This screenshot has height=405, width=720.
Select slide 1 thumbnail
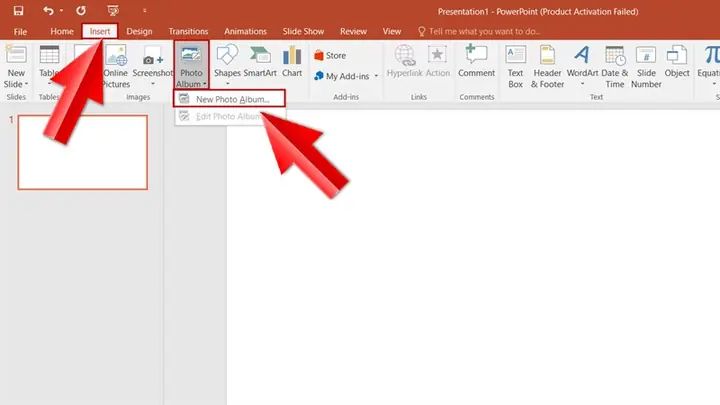tap(83, 152)
